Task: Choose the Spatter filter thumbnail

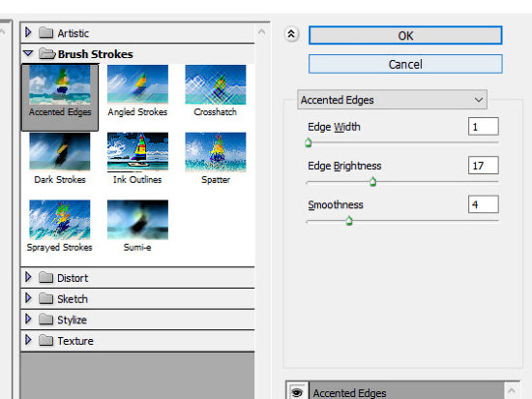Action: click(216, 151)
